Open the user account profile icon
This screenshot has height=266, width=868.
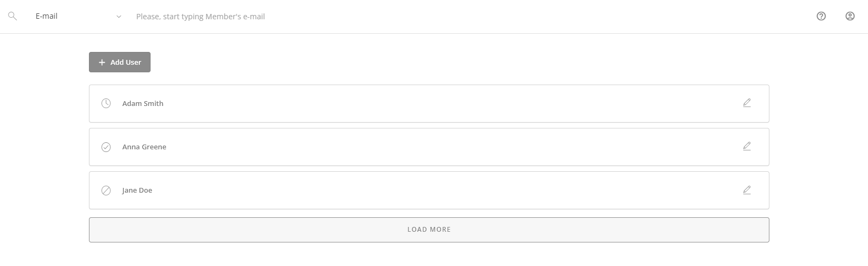tap(850, 16)
